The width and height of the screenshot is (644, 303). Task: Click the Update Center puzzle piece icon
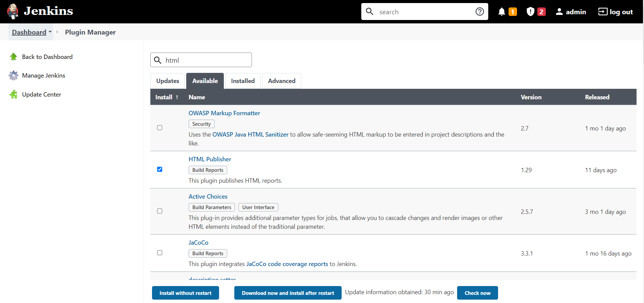coord(14,95)
